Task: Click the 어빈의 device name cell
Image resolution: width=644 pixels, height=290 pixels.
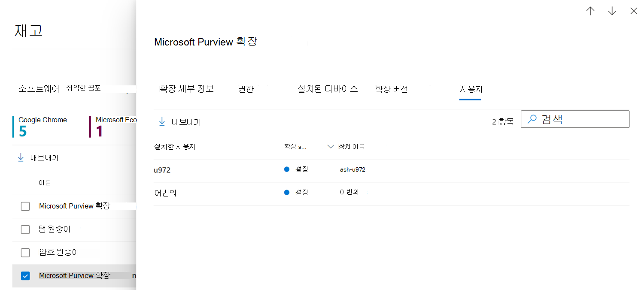Action: tap(349, 192)
